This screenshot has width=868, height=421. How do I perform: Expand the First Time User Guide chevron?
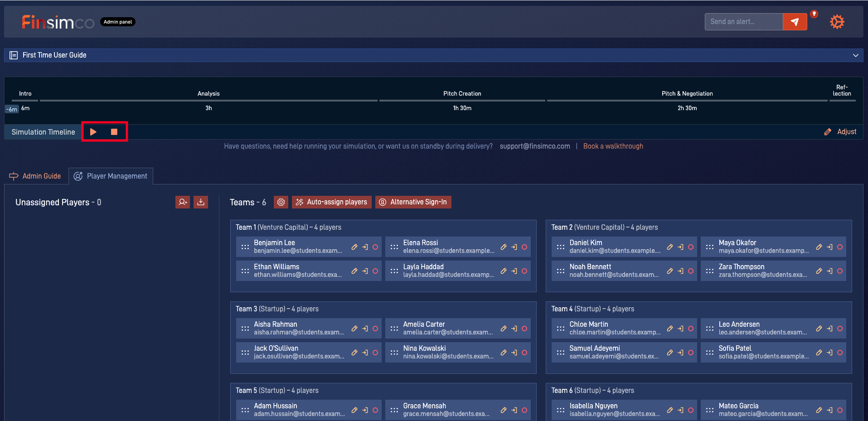(x=855, y=55)
